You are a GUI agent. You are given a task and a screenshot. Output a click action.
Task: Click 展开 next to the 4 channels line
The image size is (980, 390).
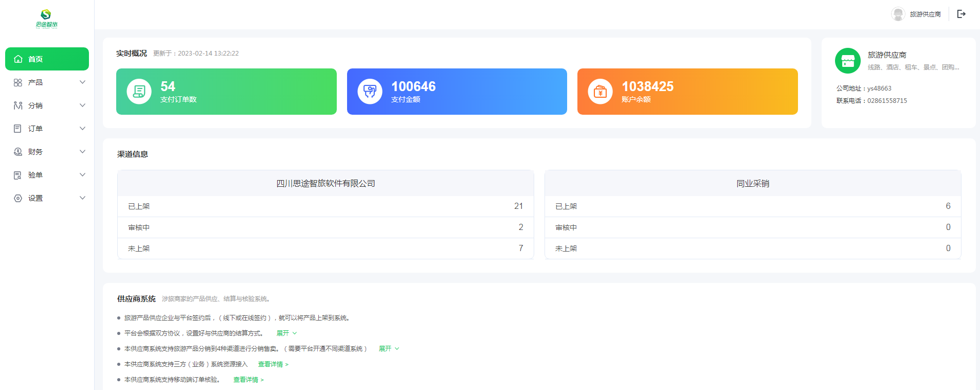[389, 349]
